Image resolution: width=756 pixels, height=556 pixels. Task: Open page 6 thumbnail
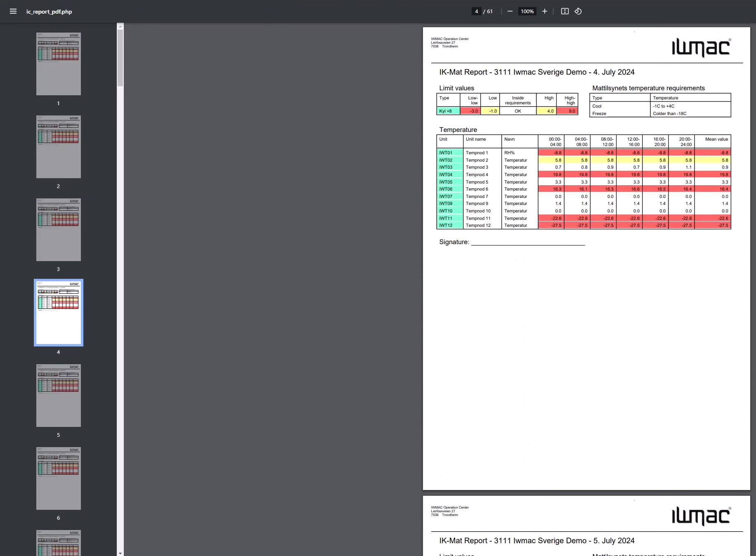59,478
